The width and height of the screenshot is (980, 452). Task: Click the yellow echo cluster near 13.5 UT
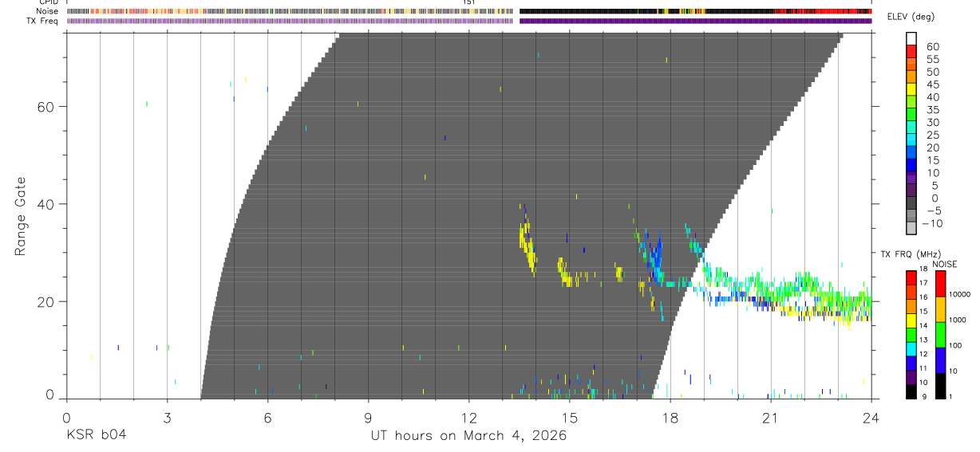tap(527, 246)
